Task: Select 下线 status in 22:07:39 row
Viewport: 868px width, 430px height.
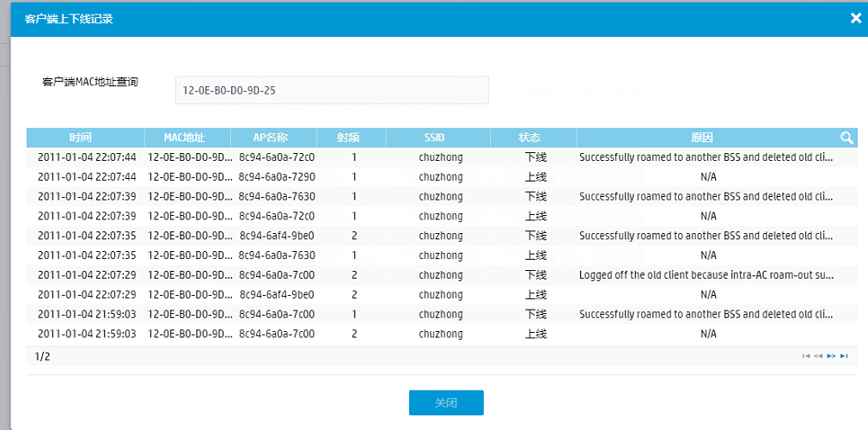Action: coord(536,197)
